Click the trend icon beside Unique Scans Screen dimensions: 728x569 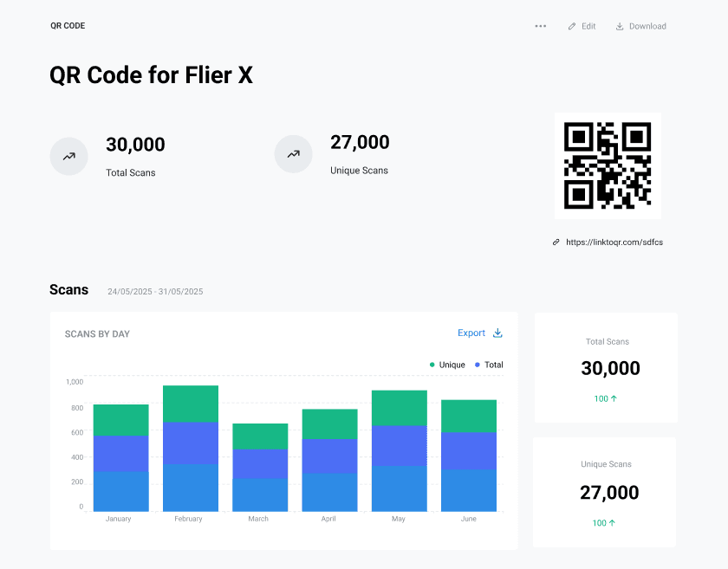coord(294,154)
